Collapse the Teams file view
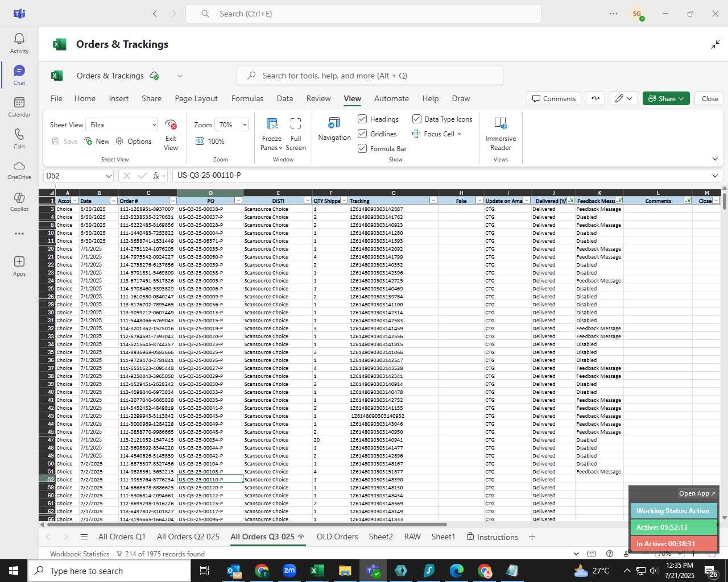This screenshot has width=728, height=582. [x=715, y=44]
